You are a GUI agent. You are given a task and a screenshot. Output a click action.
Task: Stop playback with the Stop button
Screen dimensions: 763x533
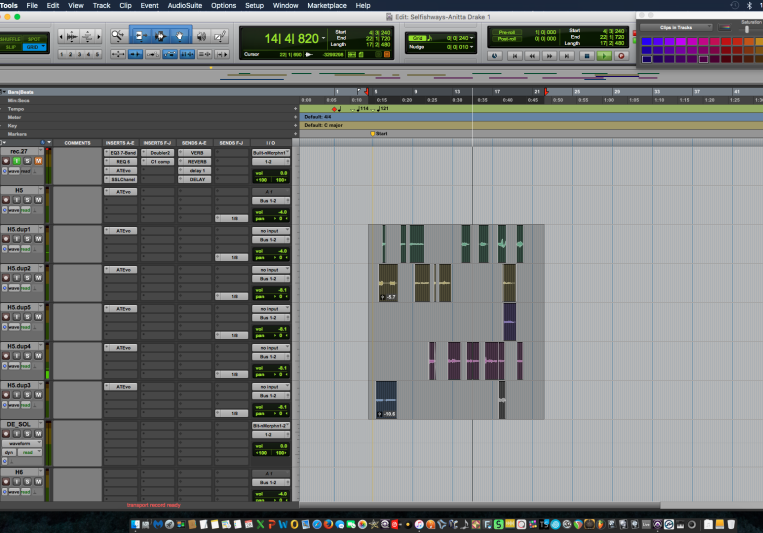(x=586, y=56)
